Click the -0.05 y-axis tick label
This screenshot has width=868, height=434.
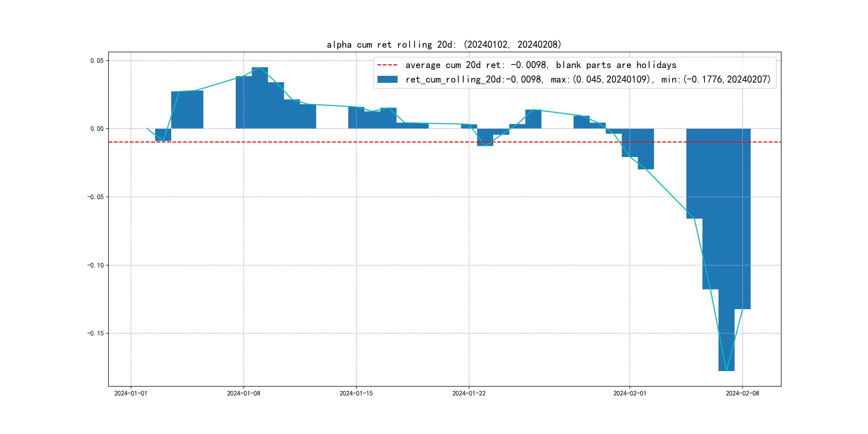pos(95,197)
